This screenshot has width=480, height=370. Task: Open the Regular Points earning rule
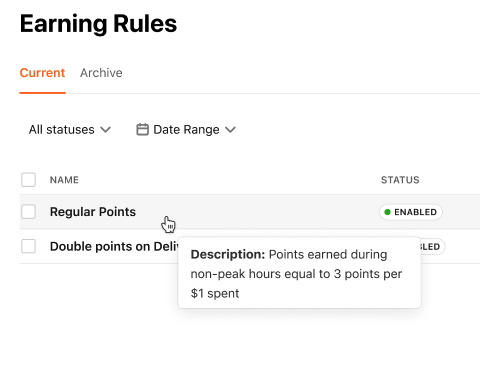coord(93,212)
